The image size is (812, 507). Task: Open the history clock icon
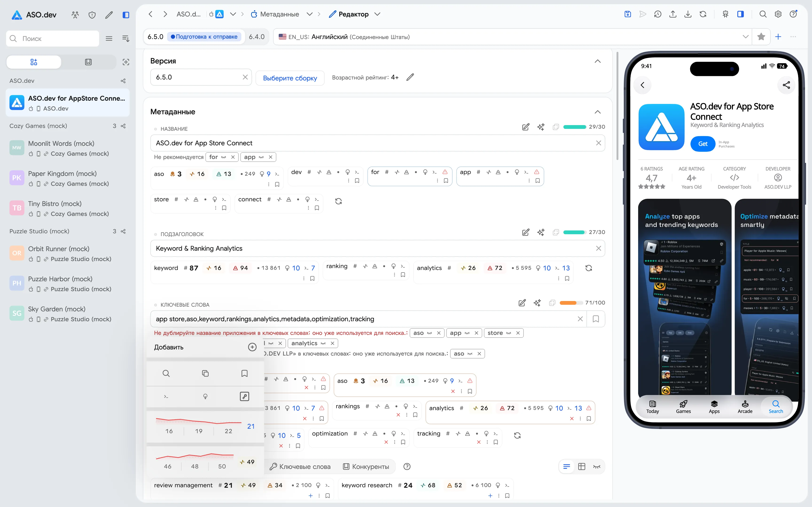tap(658, 14)
